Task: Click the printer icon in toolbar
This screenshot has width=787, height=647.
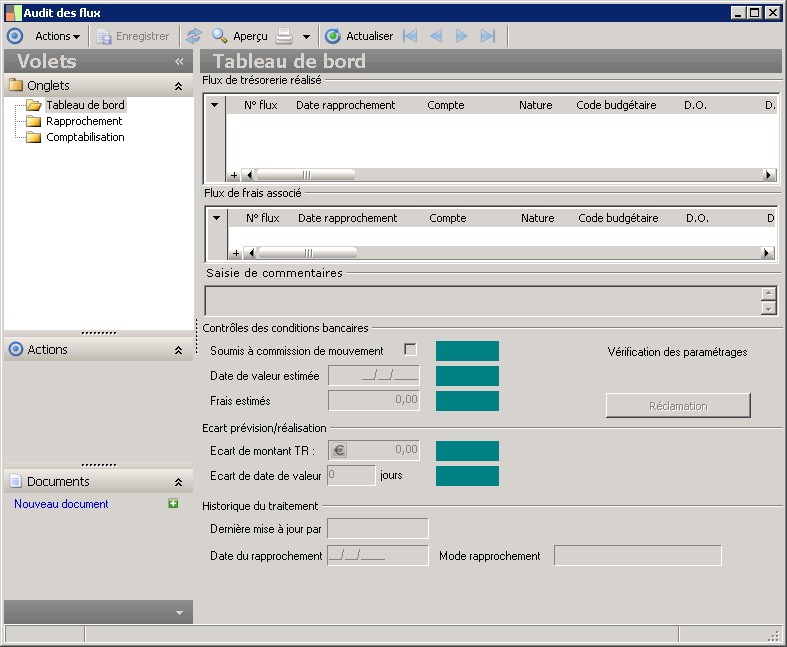Action: coord(284,36)
